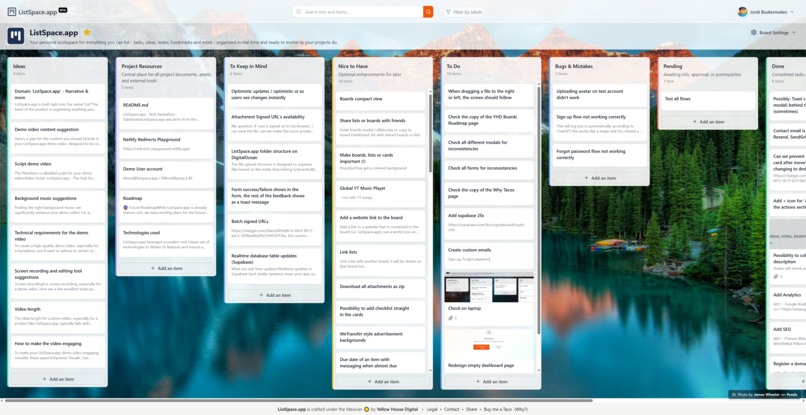Viewport: 806px width, 415px height.
Task: Add an item to the To Do list
Action: click(491, 382)
